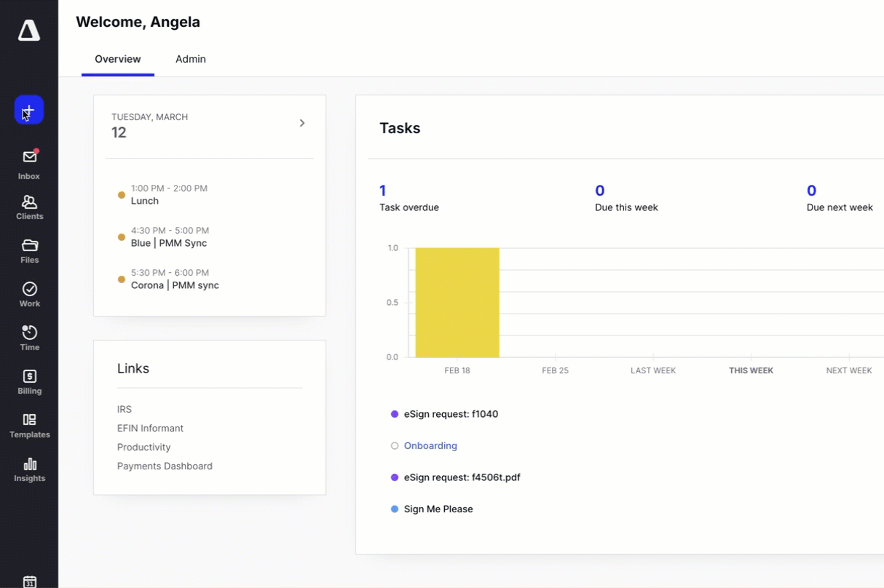
Task: Open the Onboarding task link
Action: (x=430, y=445)
